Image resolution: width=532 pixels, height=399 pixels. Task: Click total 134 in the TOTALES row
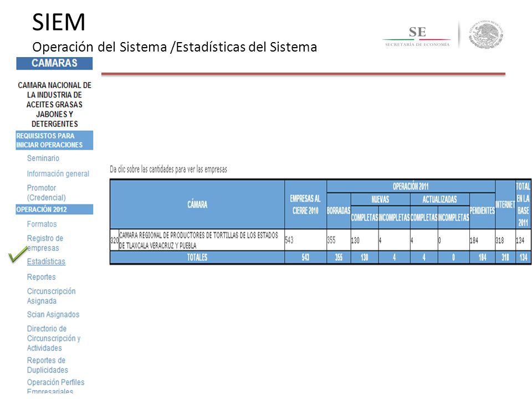click(x=523, y=258)
